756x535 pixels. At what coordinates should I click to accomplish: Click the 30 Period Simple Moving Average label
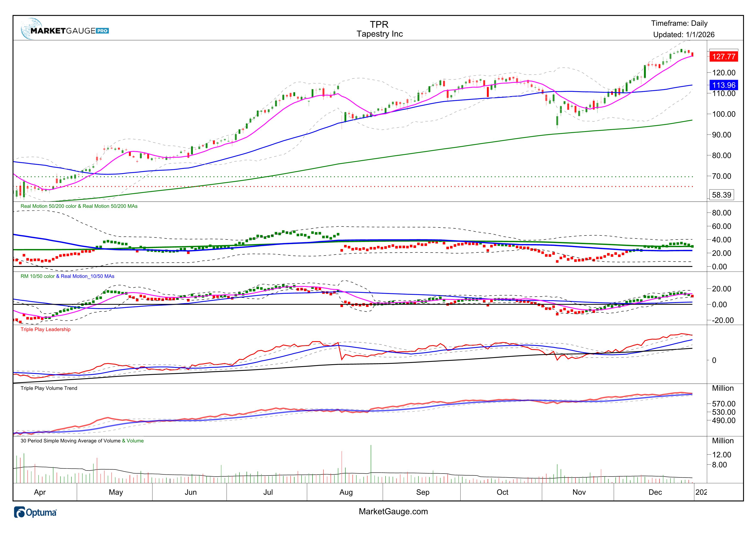tap(70, 441)
